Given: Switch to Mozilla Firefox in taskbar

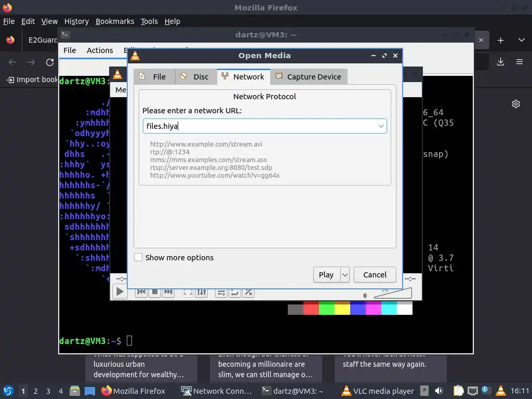Looking at the screenshot, I should [x=133, y=391].
